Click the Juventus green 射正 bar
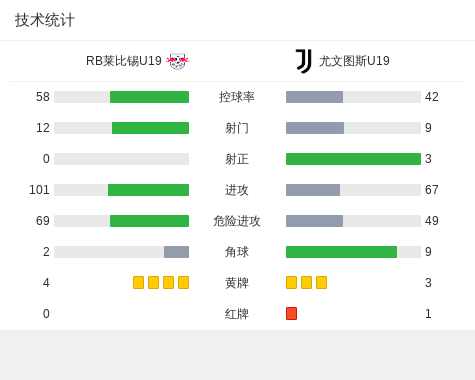The width and height of the screenshot is (475, 380). [353, 159]
